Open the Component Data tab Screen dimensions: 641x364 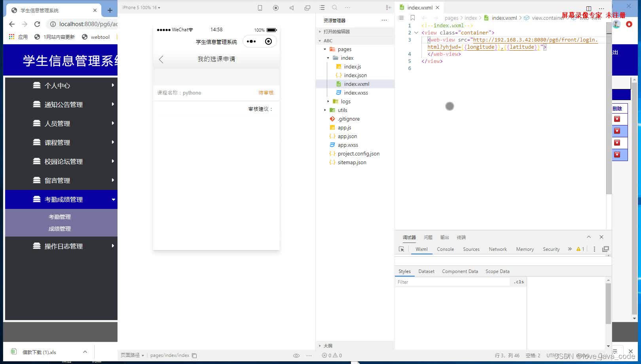[460, 271]
